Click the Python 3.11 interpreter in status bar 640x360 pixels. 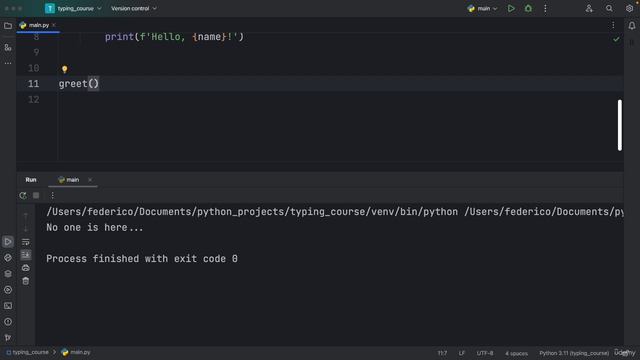pos(573,353)
